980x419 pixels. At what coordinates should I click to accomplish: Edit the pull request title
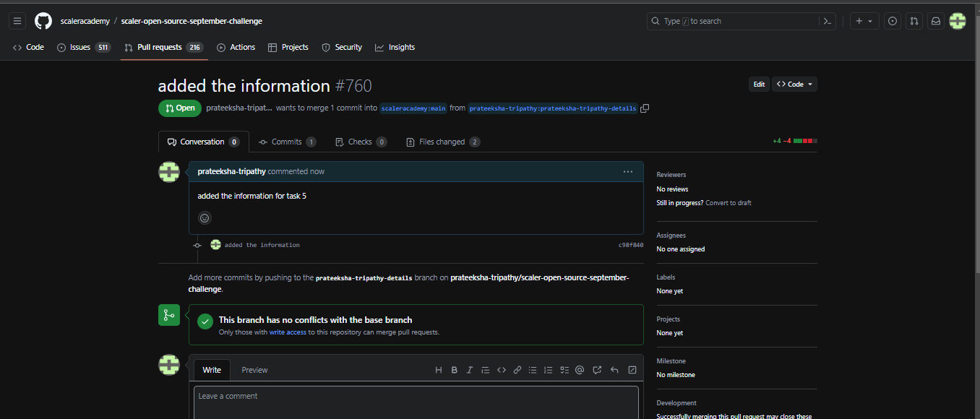759,84
